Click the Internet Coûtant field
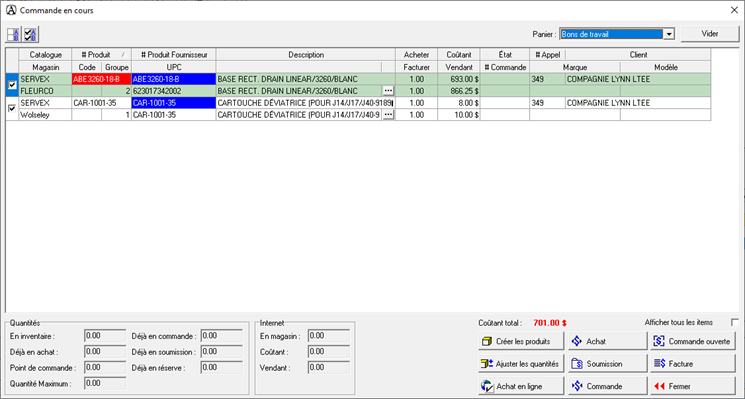 click(x=329, y=352)
